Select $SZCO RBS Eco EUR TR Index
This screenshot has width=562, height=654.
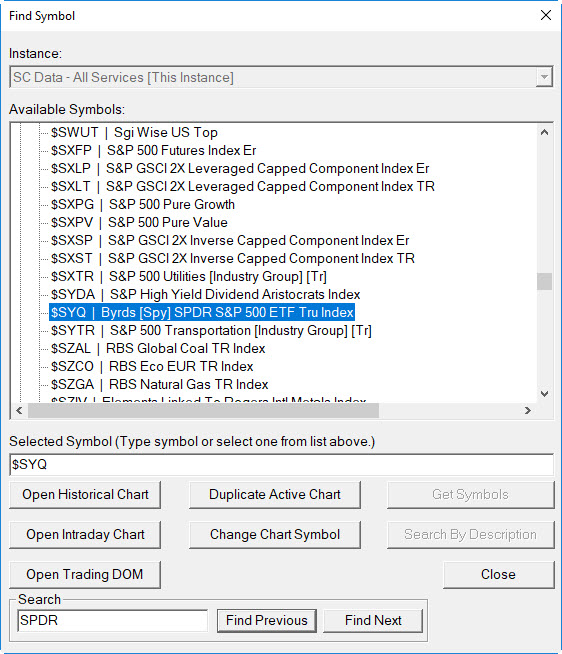[x=152, y=366]
